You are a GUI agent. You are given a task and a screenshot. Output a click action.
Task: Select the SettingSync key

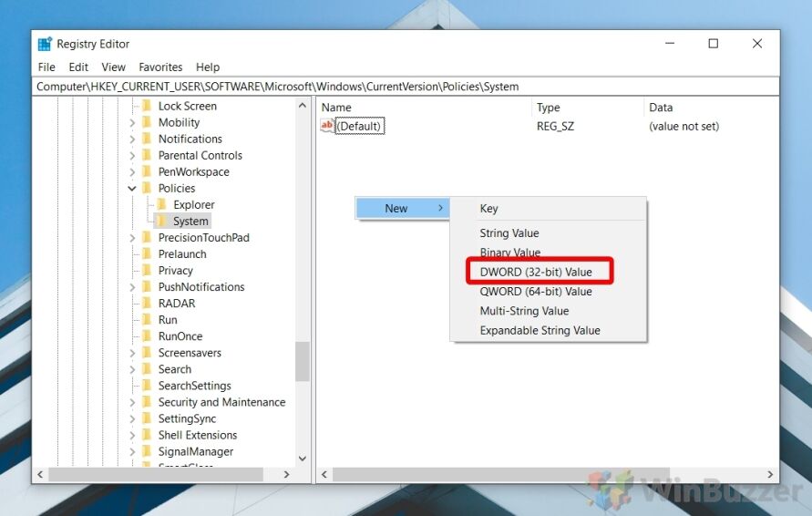[187, 418]
